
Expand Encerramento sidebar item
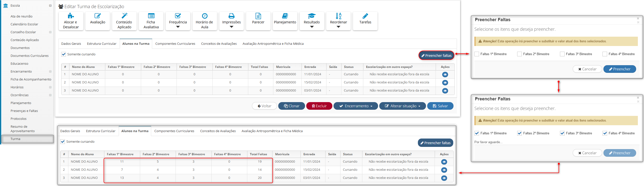50,72
